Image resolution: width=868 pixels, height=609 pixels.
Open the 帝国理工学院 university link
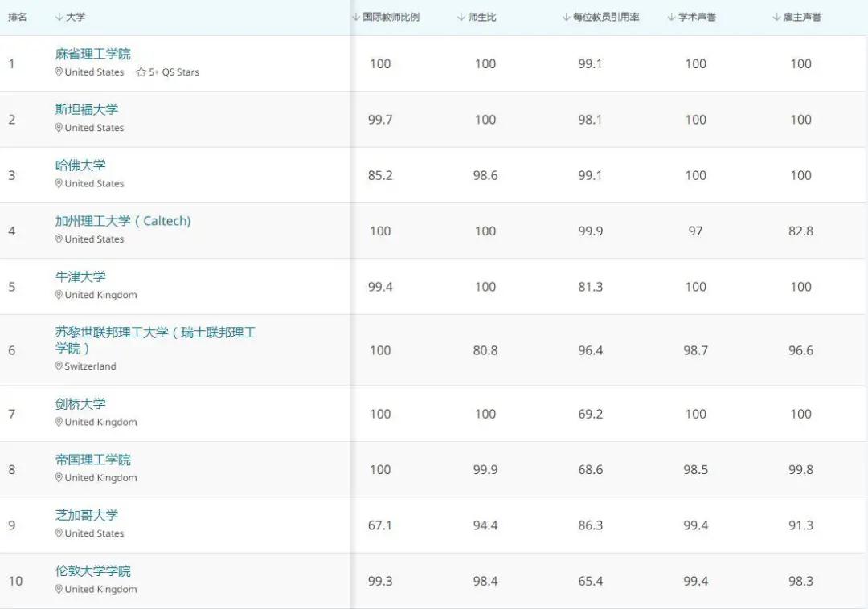click(x=93, y=460)
